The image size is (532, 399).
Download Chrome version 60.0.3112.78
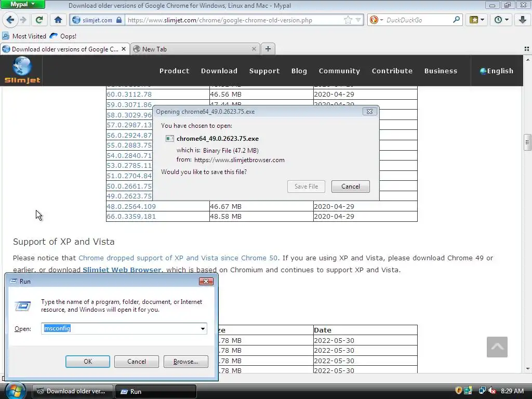pos(129,95)
